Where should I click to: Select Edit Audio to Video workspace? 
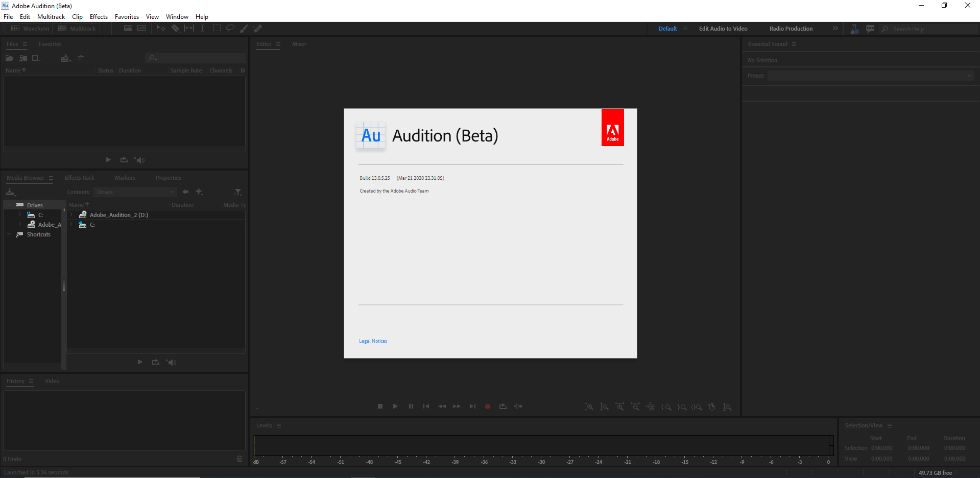coord(723,29)
